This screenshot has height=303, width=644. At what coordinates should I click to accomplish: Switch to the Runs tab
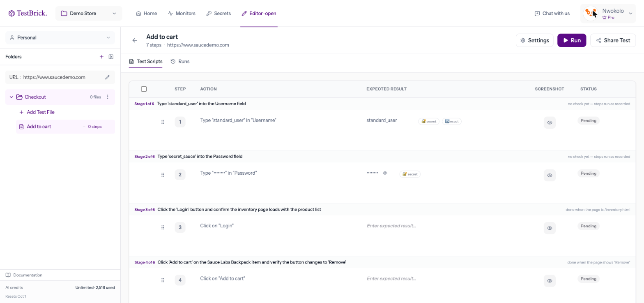coord(180,61)
